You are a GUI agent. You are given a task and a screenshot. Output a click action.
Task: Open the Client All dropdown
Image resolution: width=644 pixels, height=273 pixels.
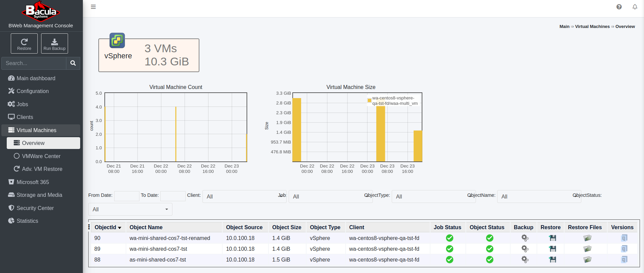[x=245, y=196]
